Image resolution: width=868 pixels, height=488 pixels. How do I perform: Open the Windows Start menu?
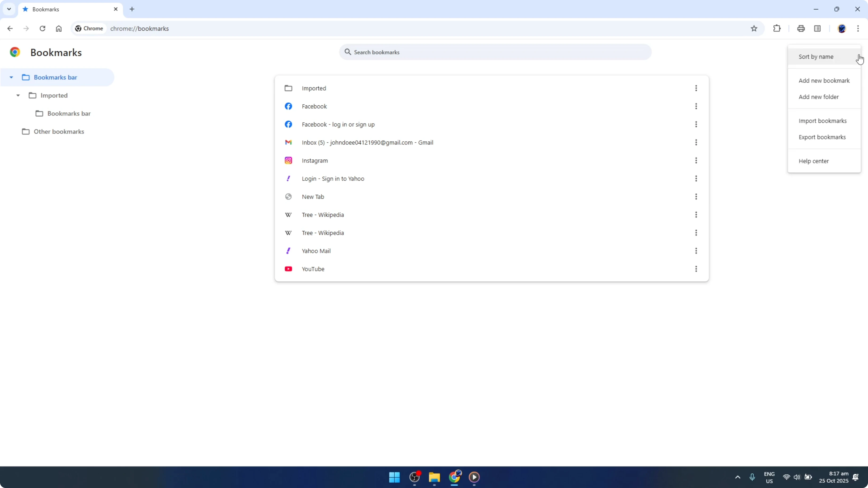tap(394, 477)
